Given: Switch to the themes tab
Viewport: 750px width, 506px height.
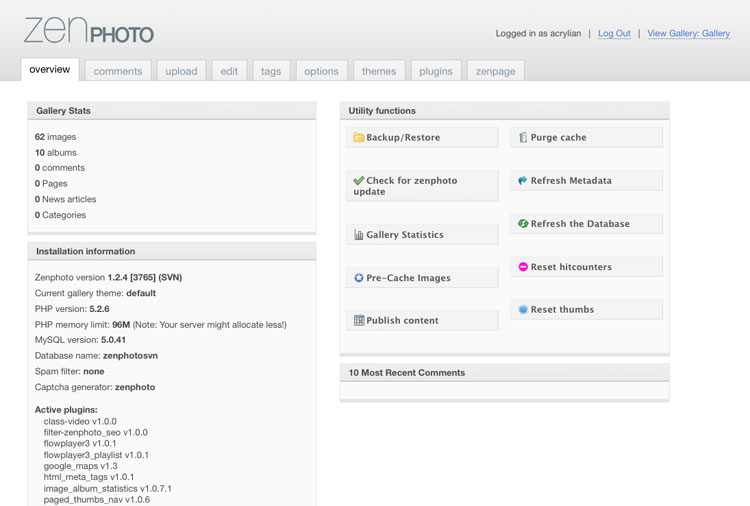Looking at the screenshot, I should tap(379, 71).
